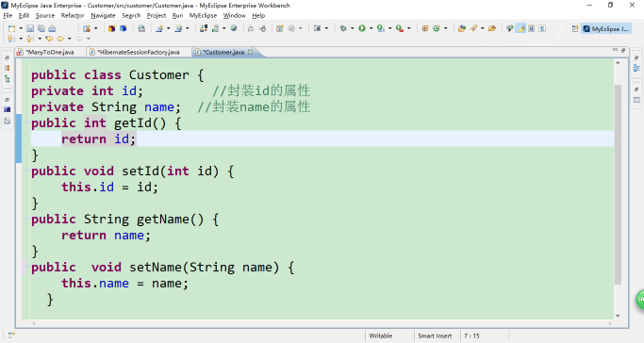644x343 pixels.
Task: Click the New file toolbar icon
Action: pos(11,28)
